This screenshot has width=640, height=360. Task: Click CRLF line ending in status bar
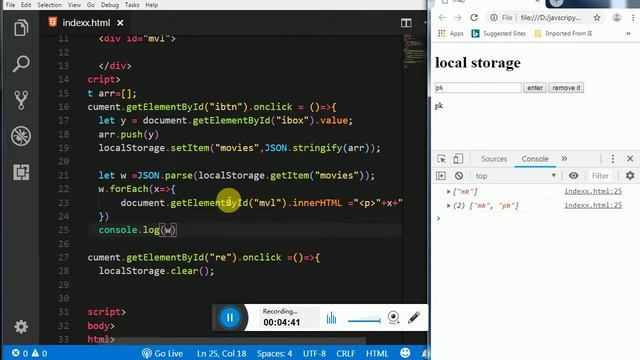click(345, 353)
